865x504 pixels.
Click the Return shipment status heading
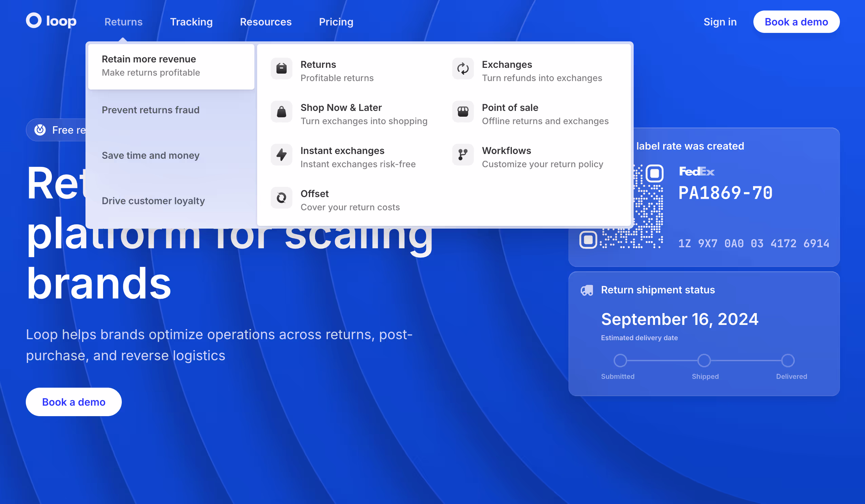(658, 290)
